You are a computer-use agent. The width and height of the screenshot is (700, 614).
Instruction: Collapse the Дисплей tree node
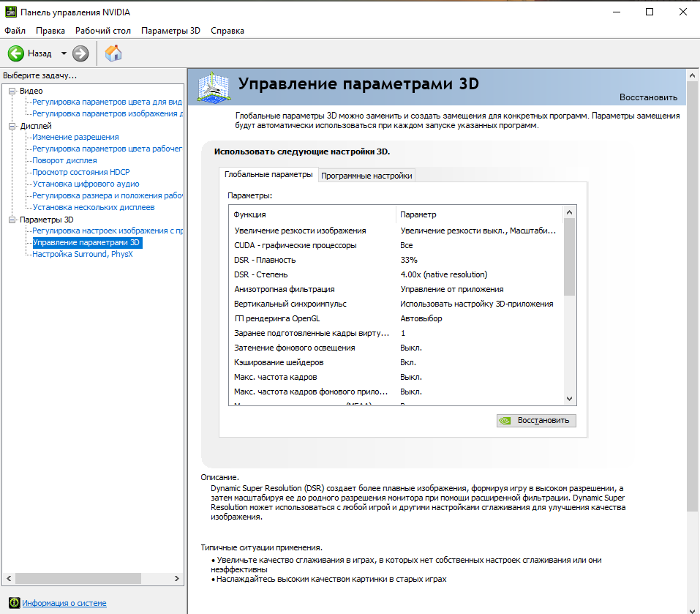pyautogui.click(x=12, y=127)
